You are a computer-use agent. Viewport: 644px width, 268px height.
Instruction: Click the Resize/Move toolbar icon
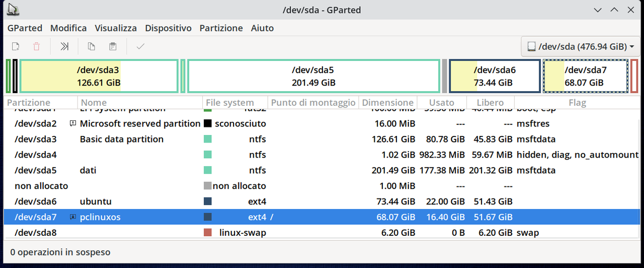click(x=64, y=47)
